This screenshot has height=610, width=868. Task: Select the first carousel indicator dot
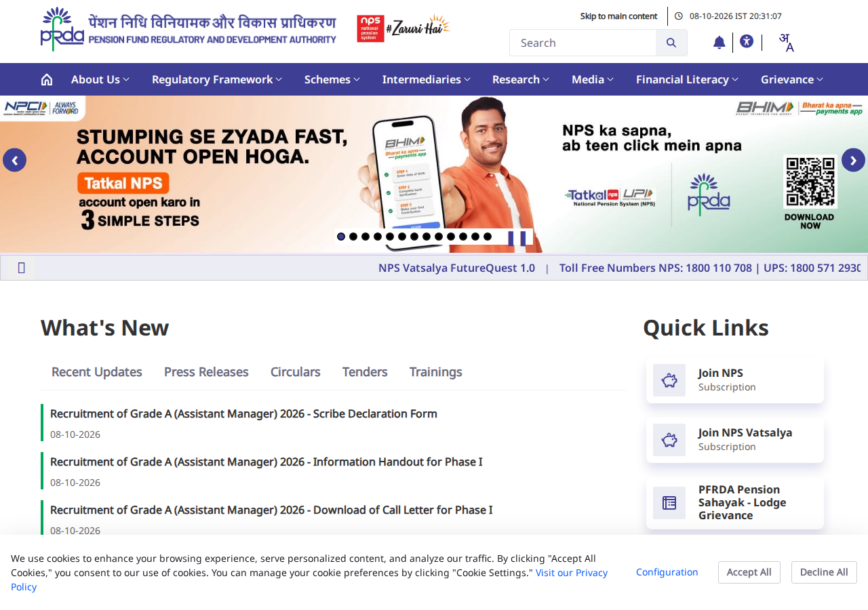click(x=341, y=237)
